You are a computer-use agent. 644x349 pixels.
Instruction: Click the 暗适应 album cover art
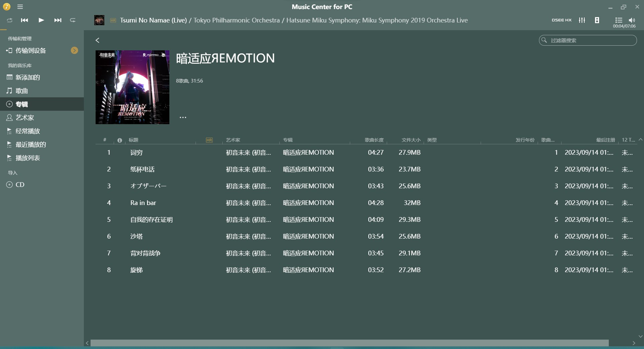(132, 87)
